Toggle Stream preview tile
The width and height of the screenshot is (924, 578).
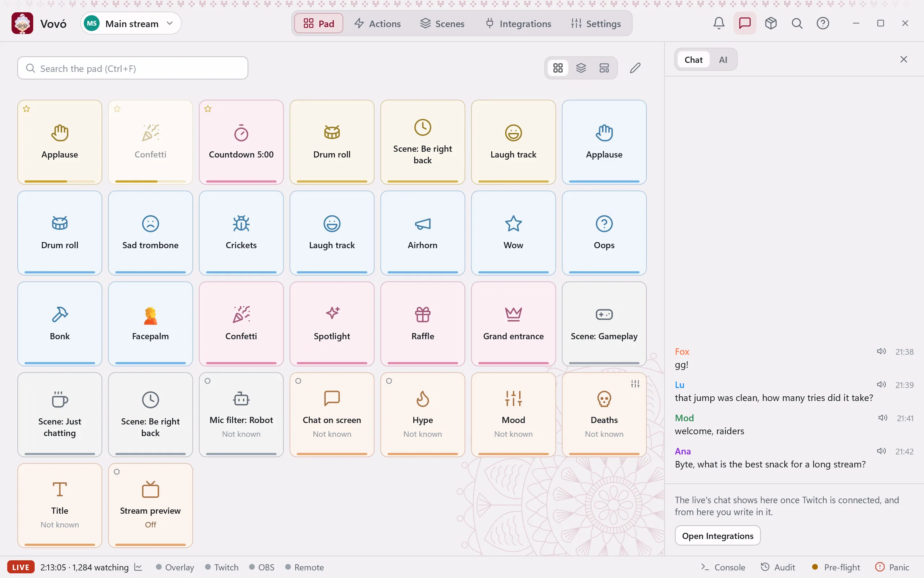coord(151,505)
